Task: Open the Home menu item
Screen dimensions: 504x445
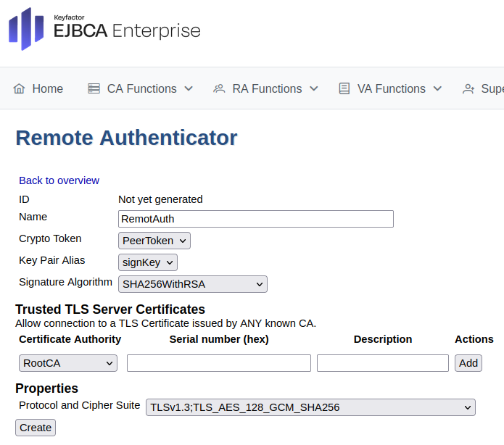Action: click(x=47, y=88)
